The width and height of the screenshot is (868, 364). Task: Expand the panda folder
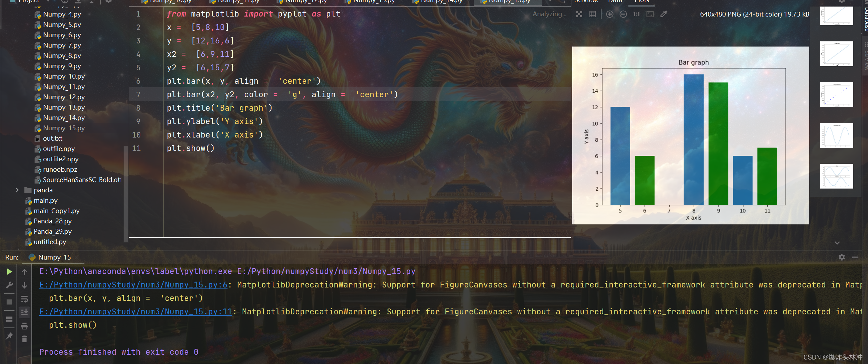coord(17,190)
